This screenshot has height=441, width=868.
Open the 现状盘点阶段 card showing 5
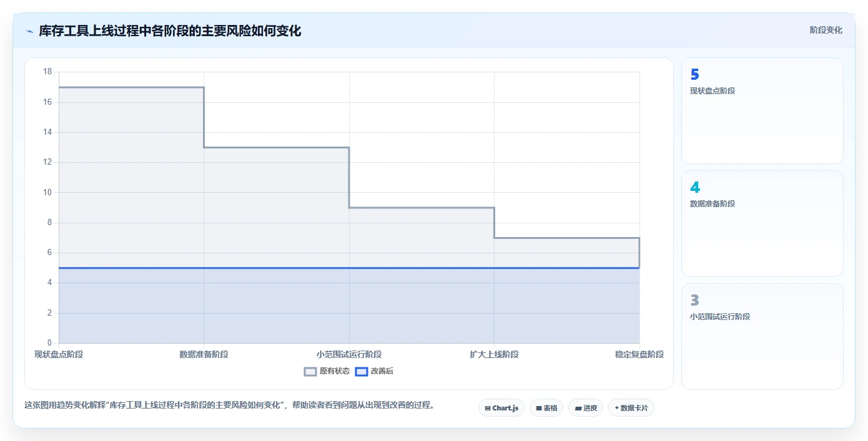[x=762, y=111]
